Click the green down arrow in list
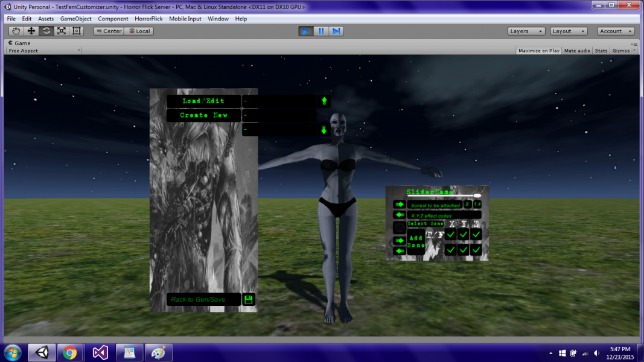Viewport: 644px width, 362px height. pos(324,130)
